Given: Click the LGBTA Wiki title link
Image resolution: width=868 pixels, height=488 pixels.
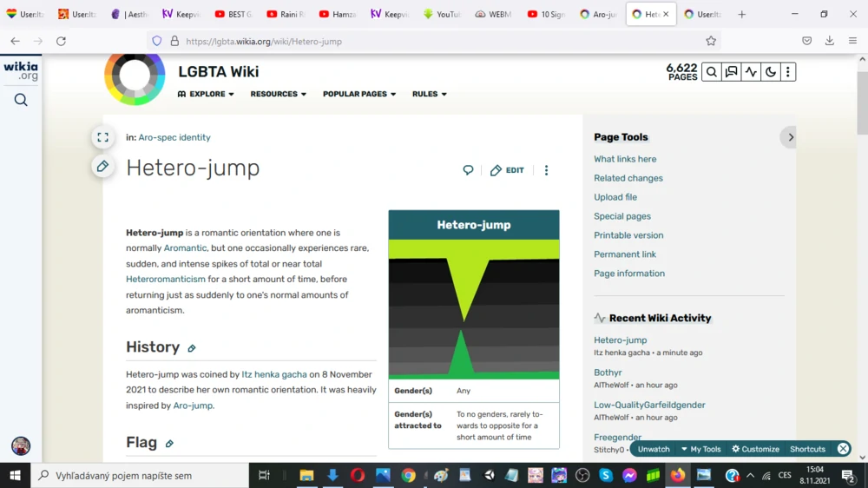Looking at the screenshot, I should click(218, 72).
